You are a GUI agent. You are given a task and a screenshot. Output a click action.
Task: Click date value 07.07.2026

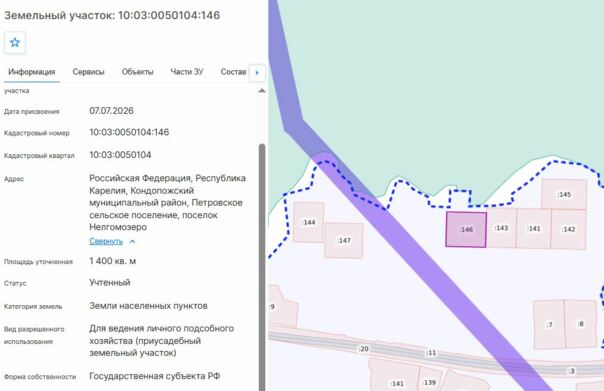(111, 111)
